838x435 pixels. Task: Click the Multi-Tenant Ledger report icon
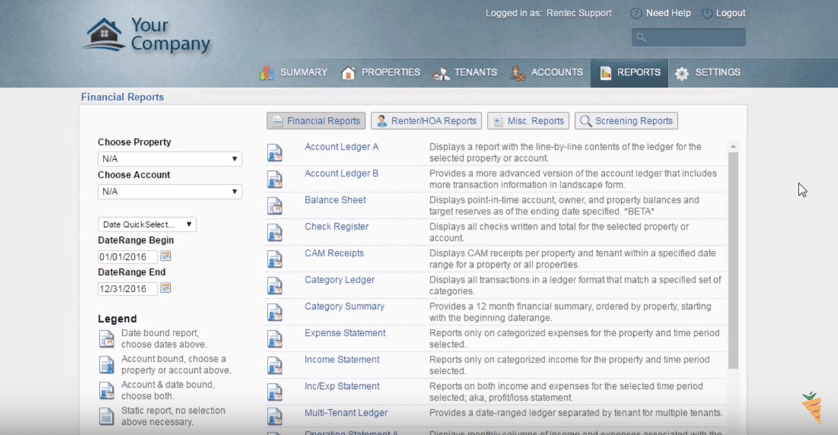coord(275,416)
